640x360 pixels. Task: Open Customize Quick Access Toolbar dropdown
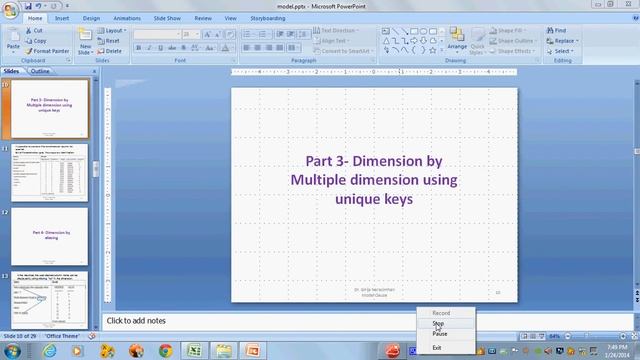pyautogui.click(x=67, y=6)
